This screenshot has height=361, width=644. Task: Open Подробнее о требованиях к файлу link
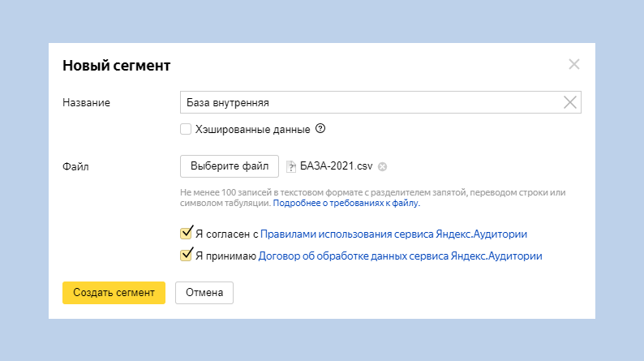tap(346, 203)
